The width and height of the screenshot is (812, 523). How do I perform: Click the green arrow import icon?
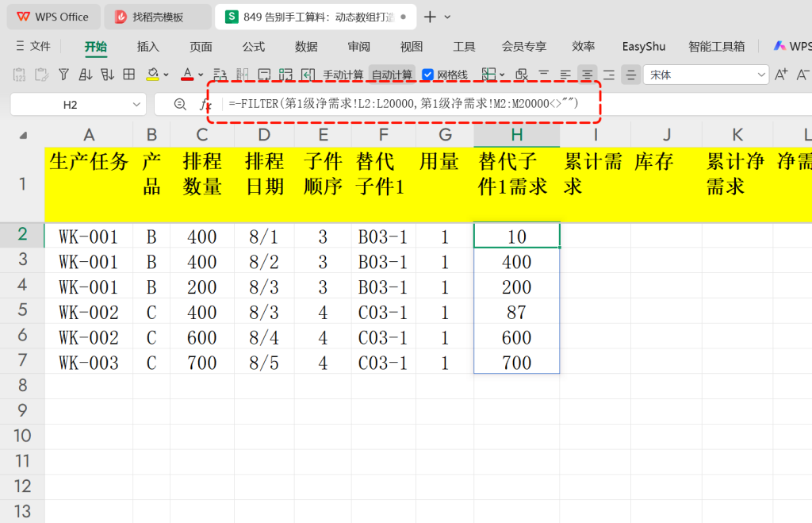point(308,75)
